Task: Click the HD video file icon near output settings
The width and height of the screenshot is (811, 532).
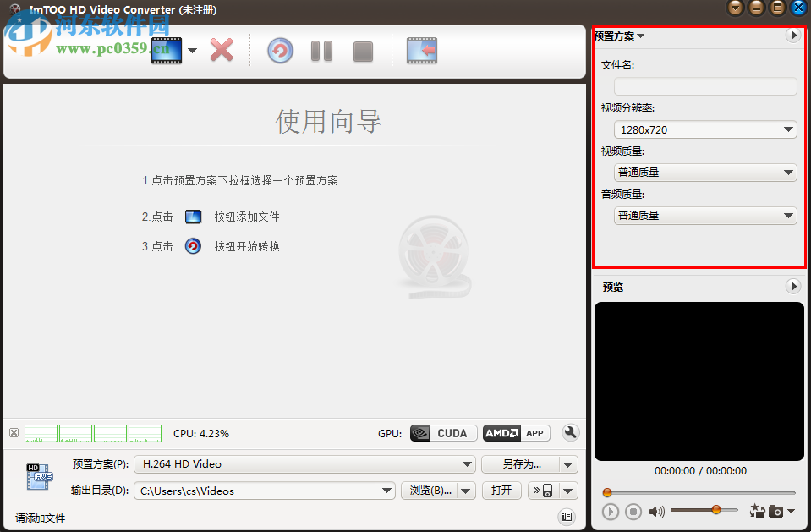Action: coord(37,474)
